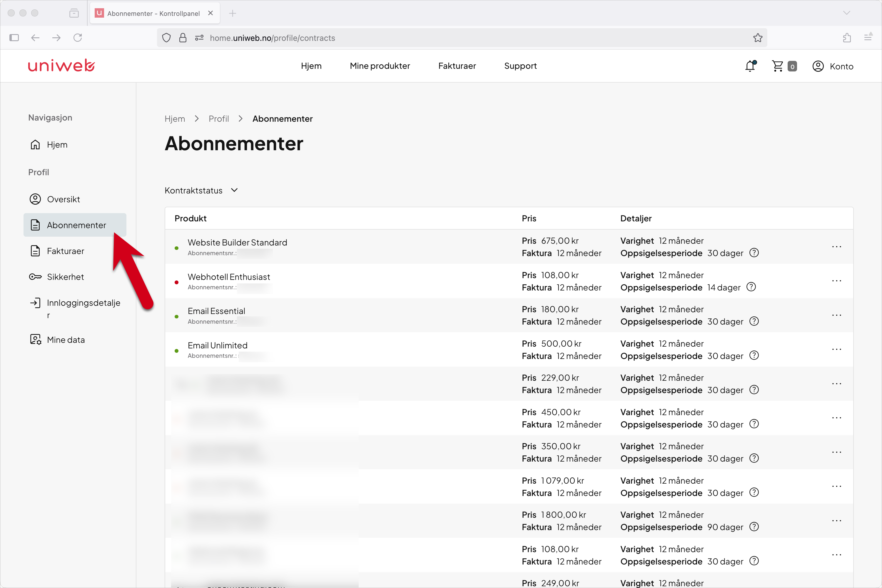This screenshot has width=882, height=588.
Task: Toggle the browser sidebar icon
Action: [14, 38]
